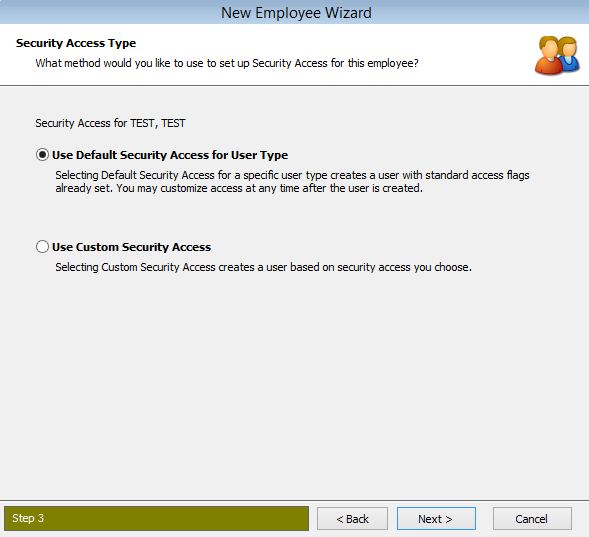Image resolution: width=589 pixels, height=537 pixels.
Task: Click the New Employee Wizard title bar
Action: point(294,12)
